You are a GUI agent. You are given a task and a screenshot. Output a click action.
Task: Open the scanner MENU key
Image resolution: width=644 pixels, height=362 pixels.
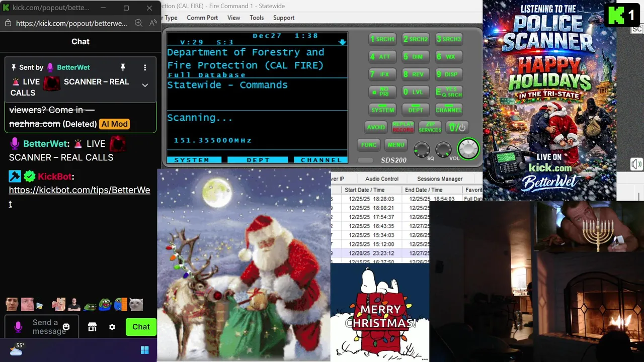coord(395,145)
